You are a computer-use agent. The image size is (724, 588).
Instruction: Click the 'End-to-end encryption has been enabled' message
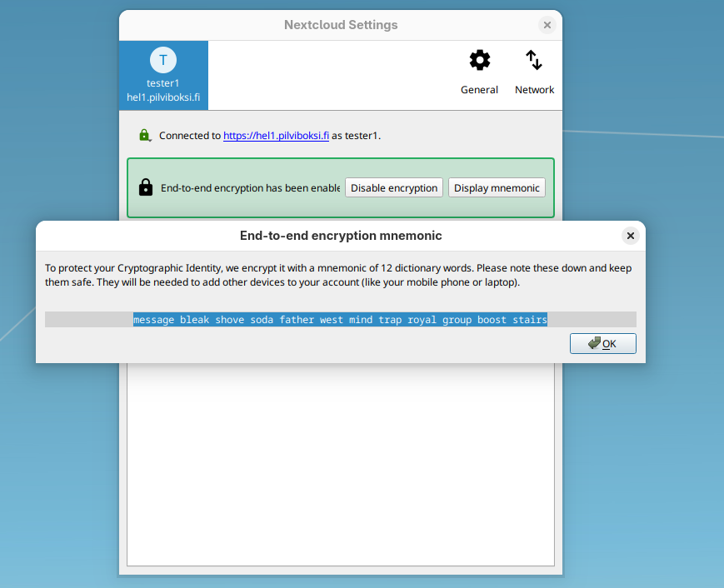[250, 188]
